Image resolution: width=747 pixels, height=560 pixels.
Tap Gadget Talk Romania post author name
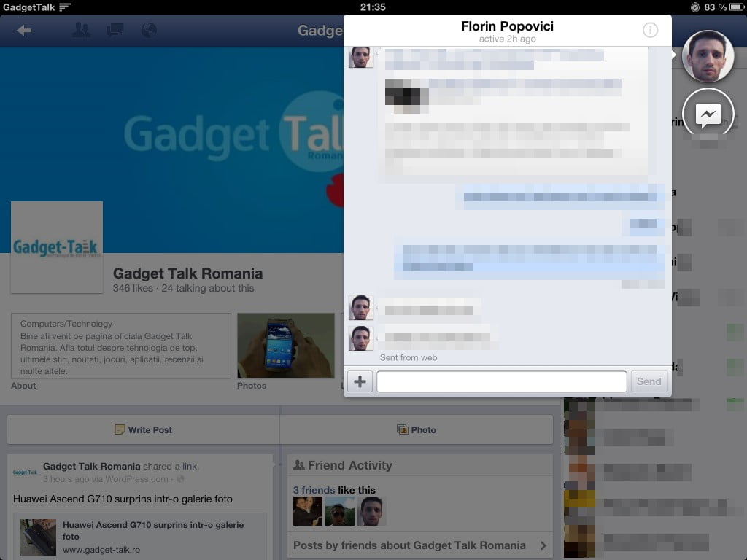tap(91, 466)
